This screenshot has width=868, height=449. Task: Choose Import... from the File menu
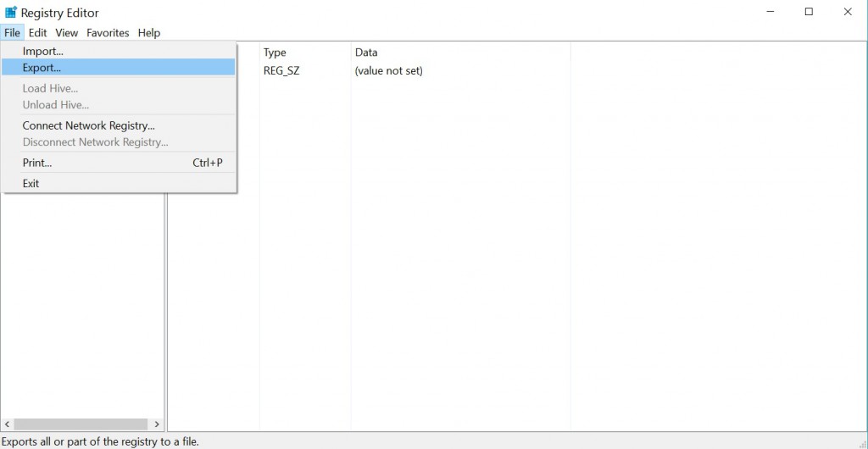43,52
